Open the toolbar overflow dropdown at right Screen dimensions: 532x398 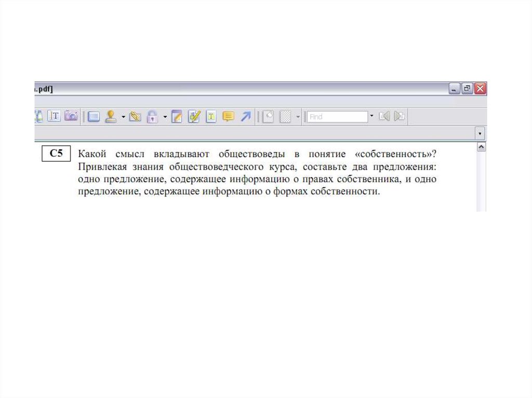(x=480, y=133)
